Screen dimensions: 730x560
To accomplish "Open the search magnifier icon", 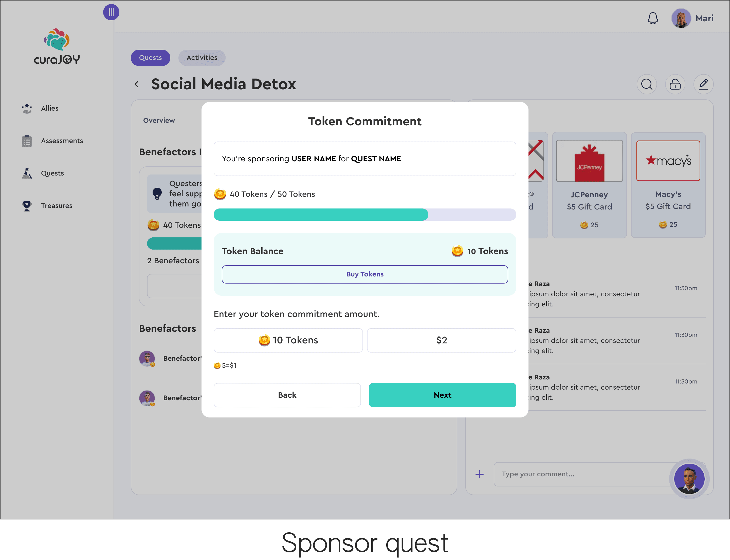I will click(x=647, y=84).
